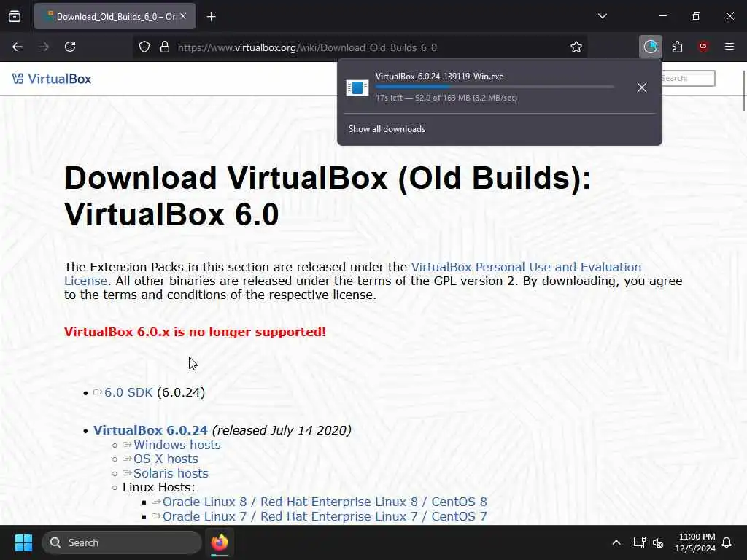Screen dimensions: 747x560
Task: Go back to the previous page
Action: pyautogui.click(x=18, y=47)
